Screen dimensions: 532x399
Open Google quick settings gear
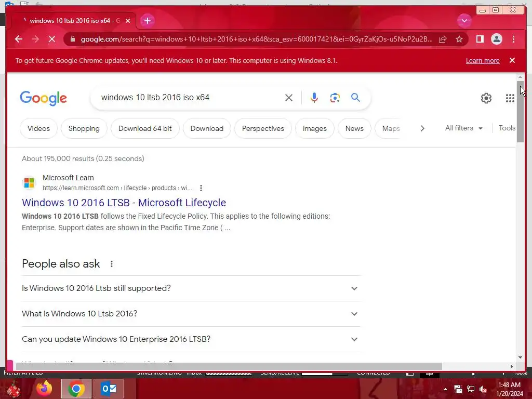click(x=486, y=98)
